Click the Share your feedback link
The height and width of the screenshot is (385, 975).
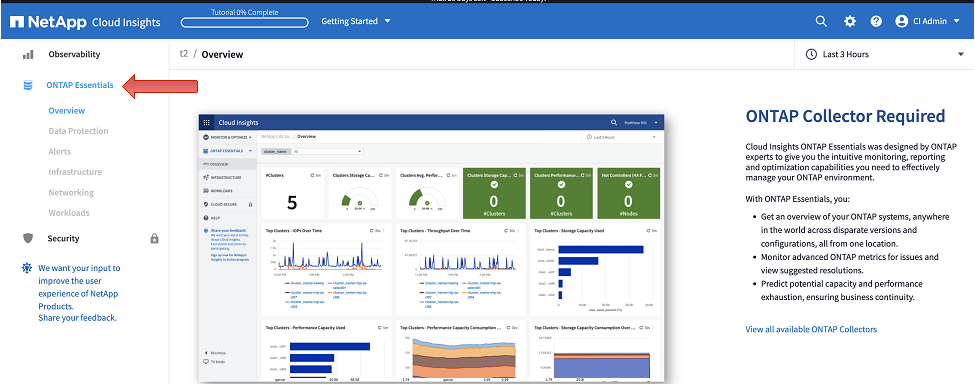point(78,318)
